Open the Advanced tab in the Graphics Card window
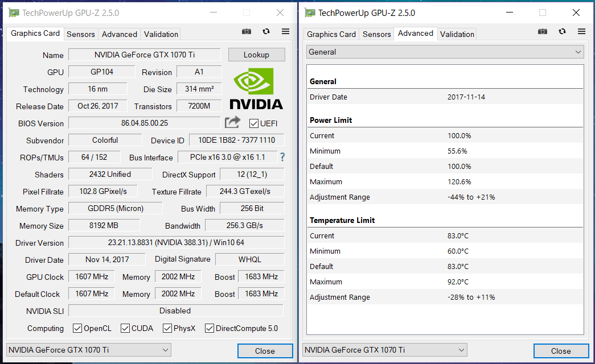 pyautogui.click(x=120, y=34)
